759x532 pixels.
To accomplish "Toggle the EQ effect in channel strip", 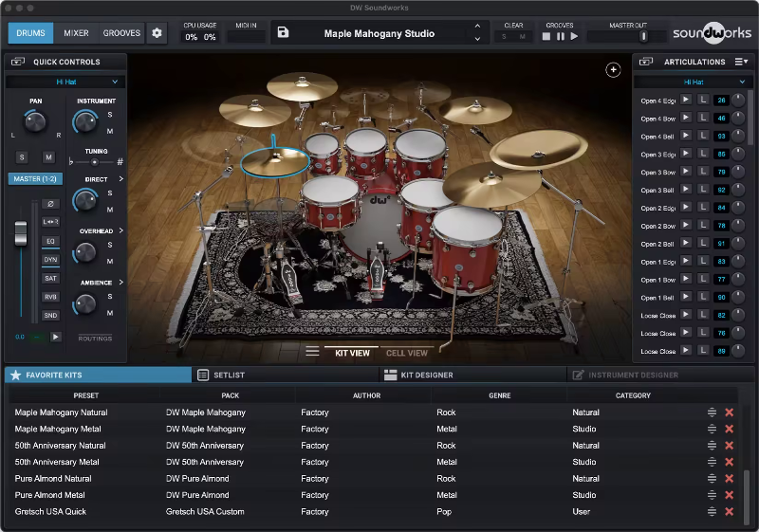I will [x=50, y=241].
